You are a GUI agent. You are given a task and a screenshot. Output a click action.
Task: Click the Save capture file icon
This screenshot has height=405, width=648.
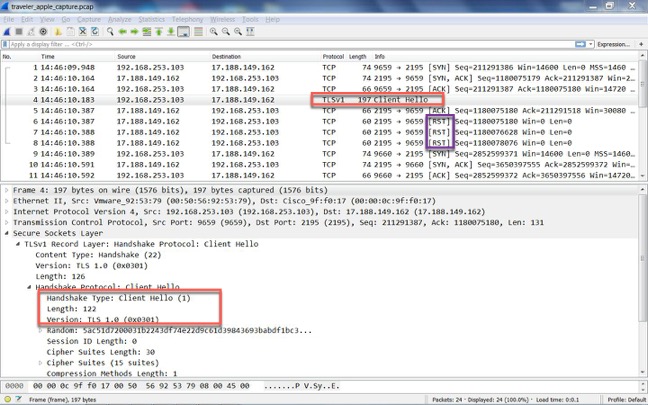tap(70, 32)
